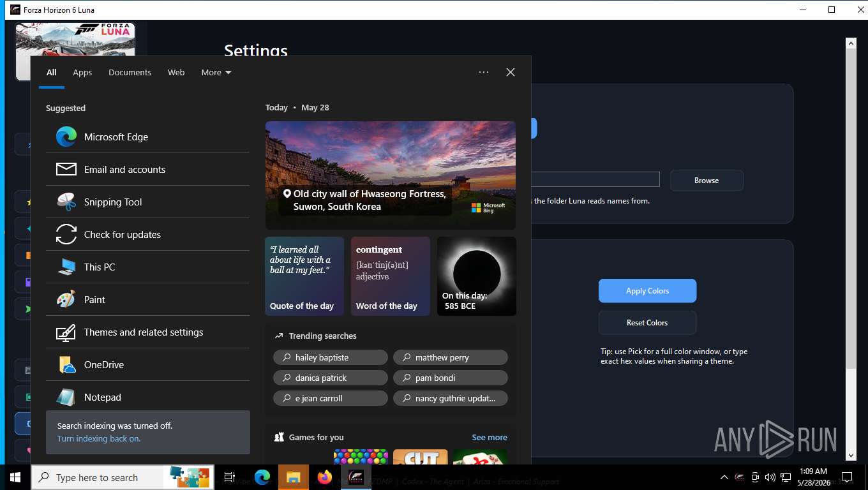868x490 pixels.
Task: Switch to the Web search tab
Action: pos(176,72)
